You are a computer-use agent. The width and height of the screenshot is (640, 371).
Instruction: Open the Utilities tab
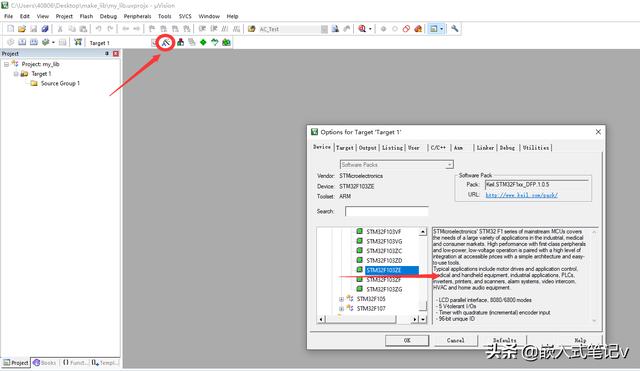click(536, 148)
